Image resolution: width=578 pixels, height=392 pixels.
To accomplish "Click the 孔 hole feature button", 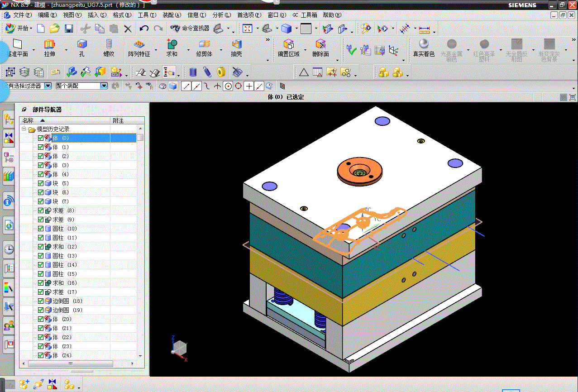I will tap(82, 48).
